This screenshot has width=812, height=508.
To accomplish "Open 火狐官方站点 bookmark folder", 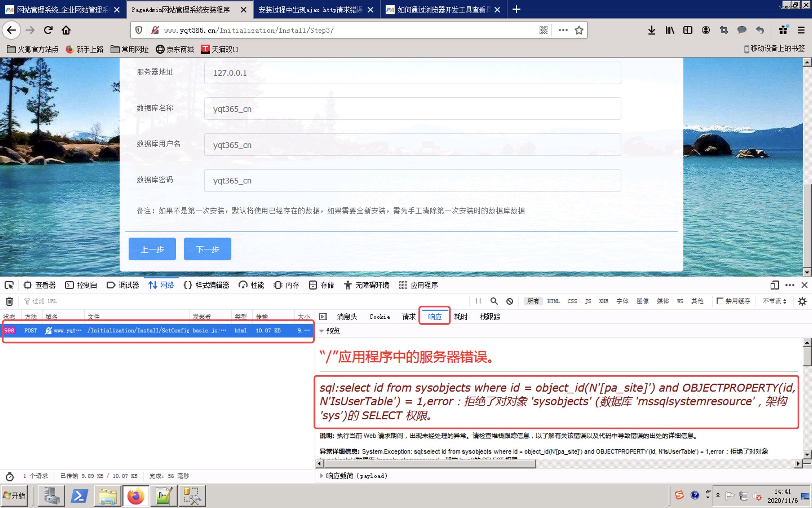I will pyautogui.click(x=32, y=49).
